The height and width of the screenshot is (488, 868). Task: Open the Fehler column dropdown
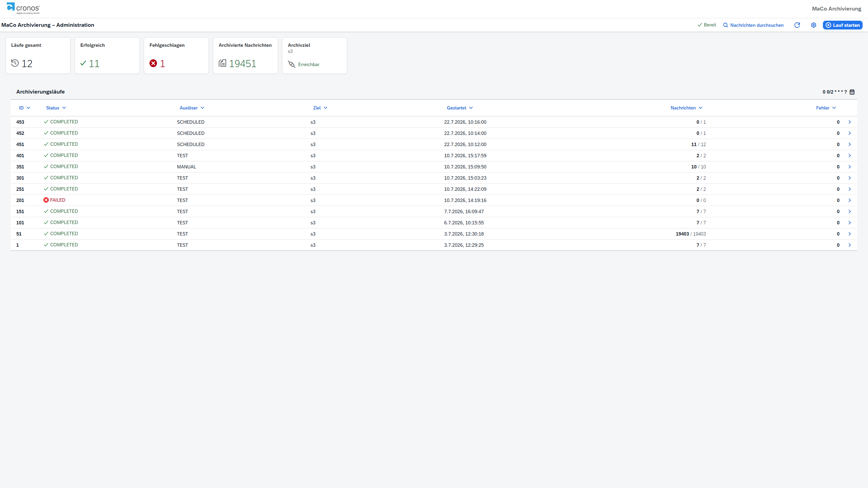coord(826,108)
